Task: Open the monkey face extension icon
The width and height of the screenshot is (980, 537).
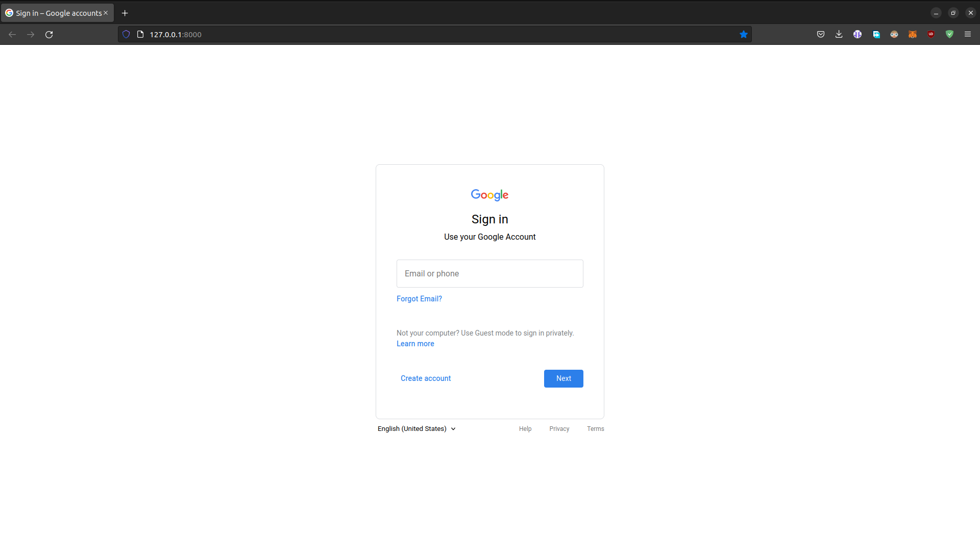Action: click(894, 34)
